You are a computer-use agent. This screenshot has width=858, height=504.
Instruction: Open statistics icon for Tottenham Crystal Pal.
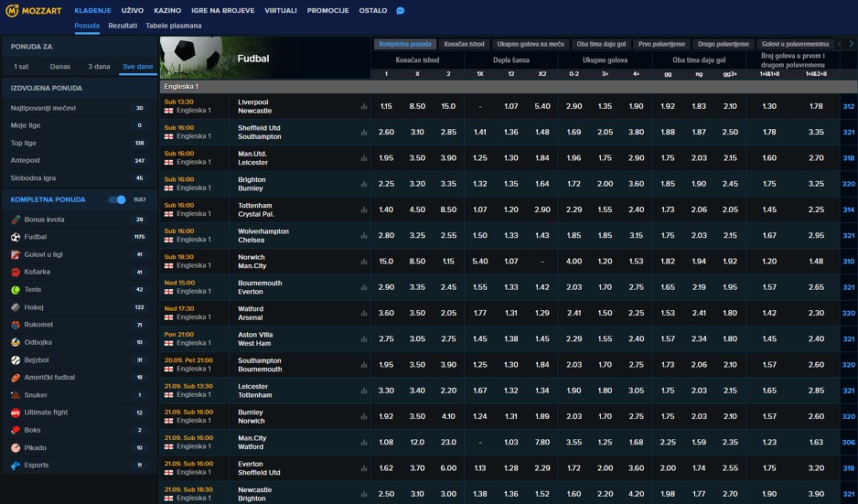(x=364, y=210)
